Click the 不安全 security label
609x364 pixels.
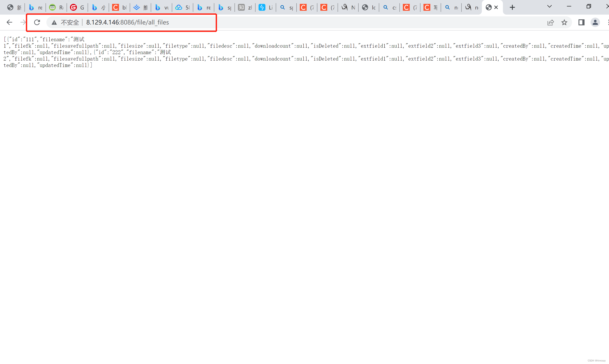[x=70, y=23]
